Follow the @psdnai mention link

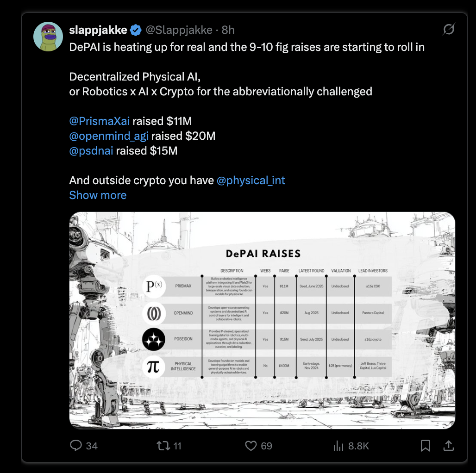tap(91, 151)
